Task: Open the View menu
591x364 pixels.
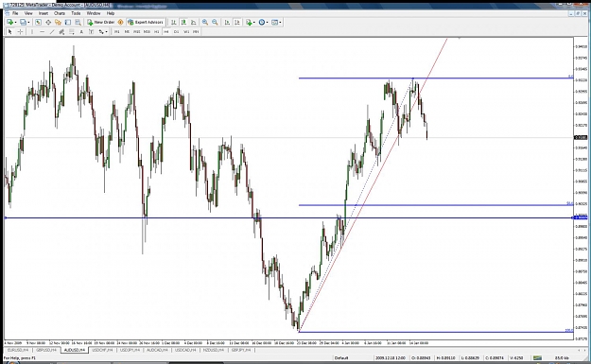Action: pos(28,13)
